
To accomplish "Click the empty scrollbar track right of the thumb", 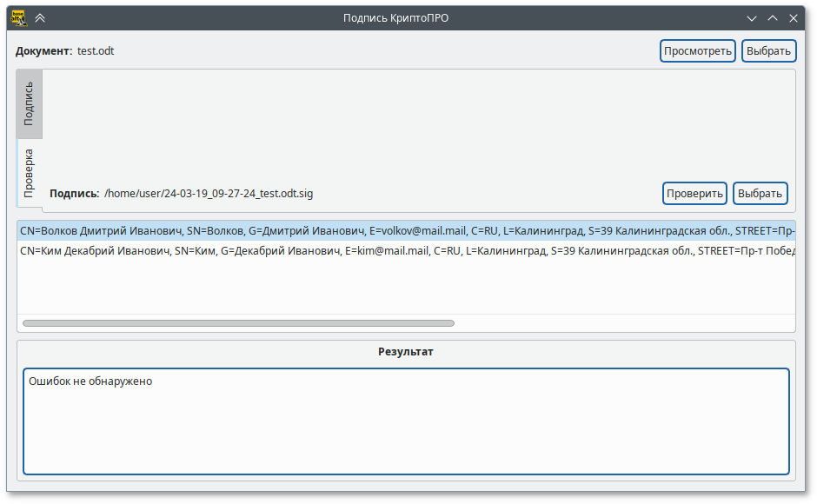I will tap(621, 323).
